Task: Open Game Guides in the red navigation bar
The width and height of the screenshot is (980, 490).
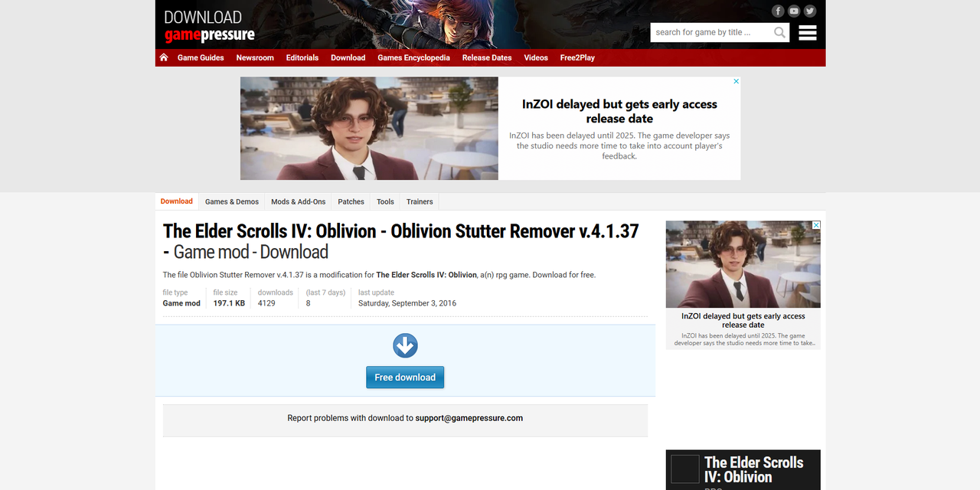Action: point(201,57)
